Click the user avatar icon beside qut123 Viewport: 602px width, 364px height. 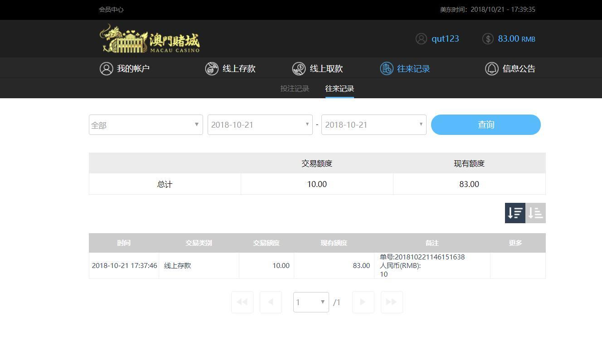tap(421, 39)
